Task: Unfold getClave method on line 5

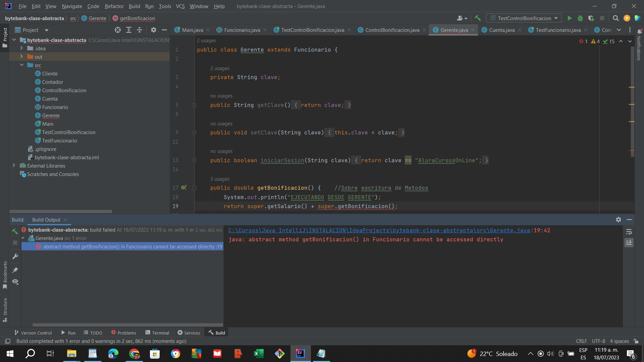Action: (x=194, y=105)
